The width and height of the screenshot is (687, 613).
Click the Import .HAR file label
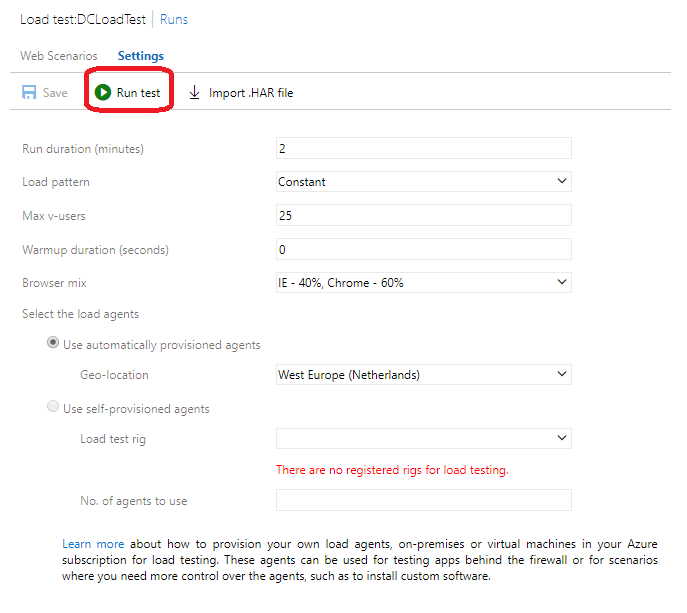point(251,93)
